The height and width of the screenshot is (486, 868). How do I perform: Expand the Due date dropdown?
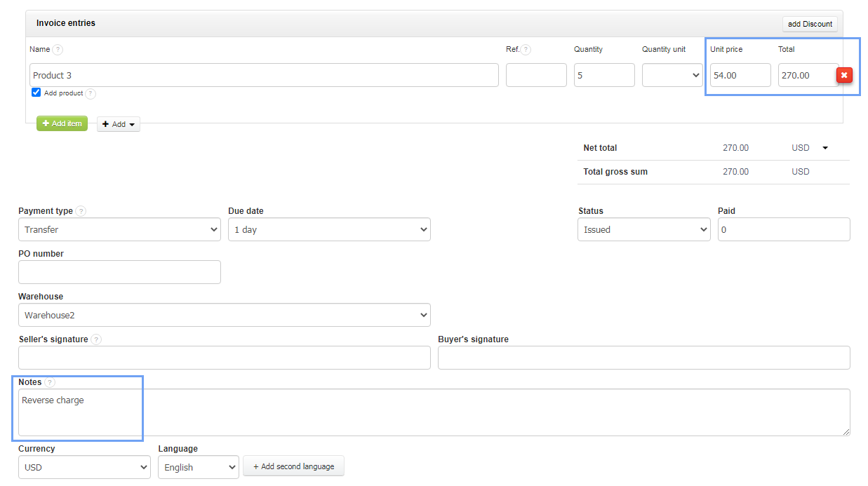329,229
